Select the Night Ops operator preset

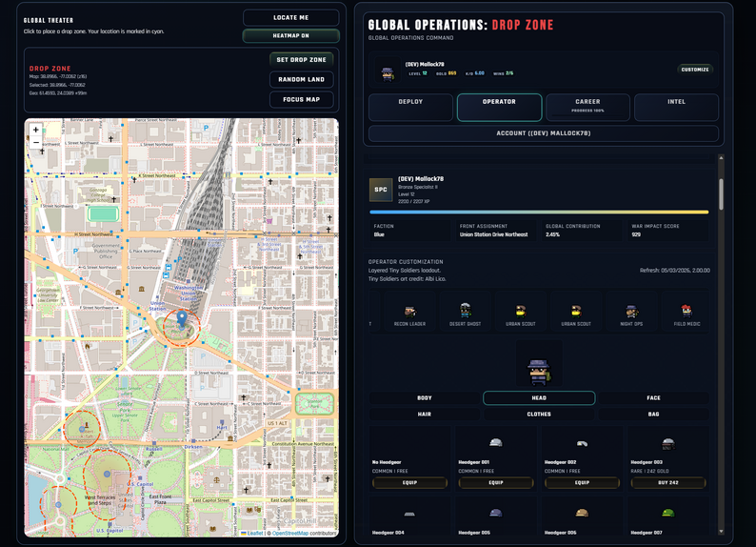click(631, 312)
